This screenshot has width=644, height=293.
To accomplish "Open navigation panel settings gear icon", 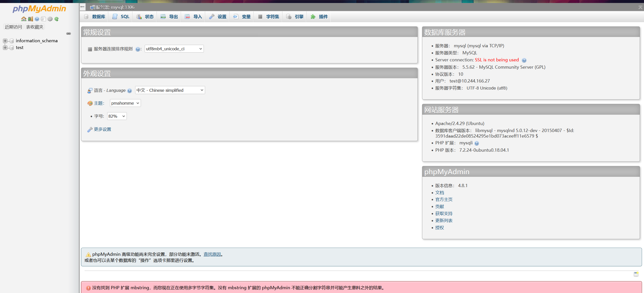I will coord(50,19).
